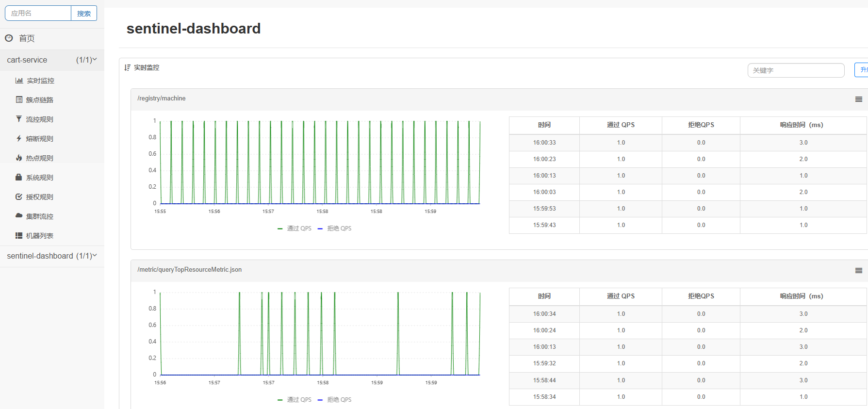Open 系统规则 in the sidebar
Viewport: 868px width, 409px height.
coord(40,178)
